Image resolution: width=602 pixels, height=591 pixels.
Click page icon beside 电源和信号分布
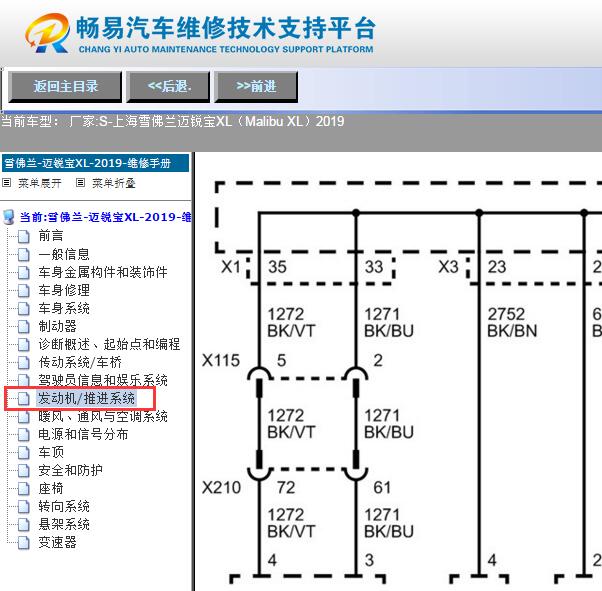tap(24, 435)
